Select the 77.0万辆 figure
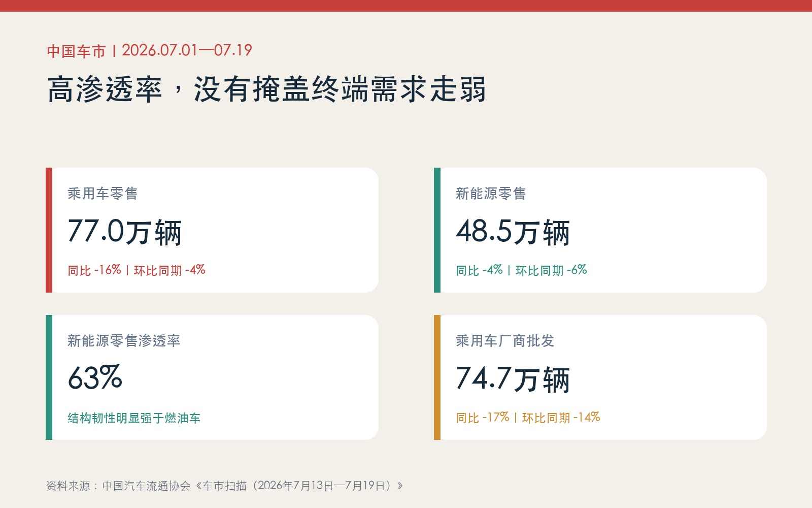 point(125,232)
